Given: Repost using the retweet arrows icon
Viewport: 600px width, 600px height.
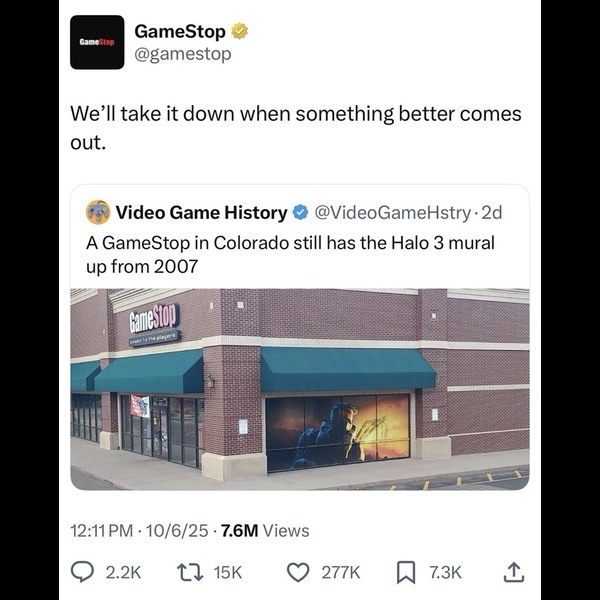Looking at the screenshot, I should point(190,572).
